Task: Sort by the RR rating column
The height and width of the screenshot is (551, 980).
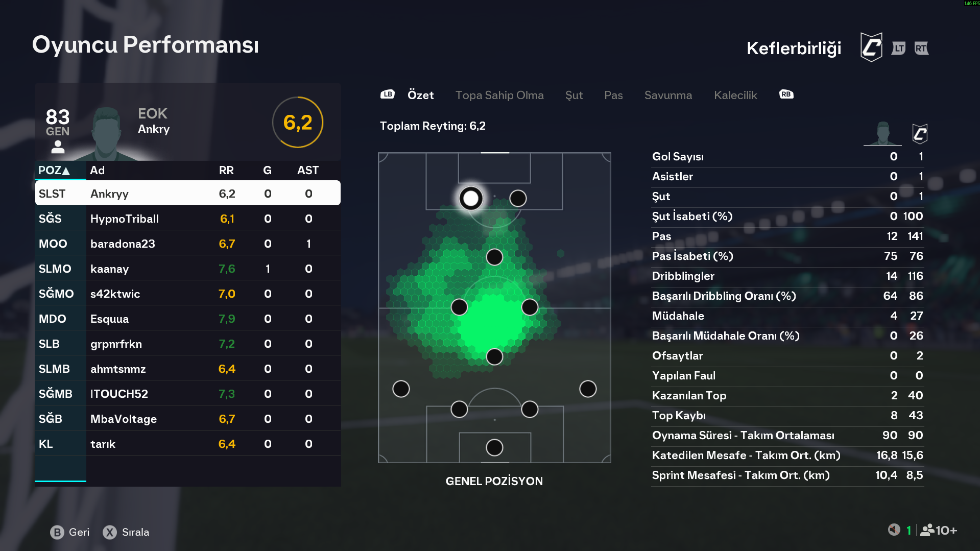Action: pyautogui.click(x=226, y=171)
